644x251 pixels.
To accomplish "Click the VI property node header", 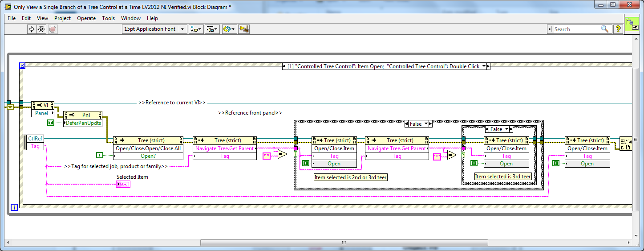I will pos(42,105).
